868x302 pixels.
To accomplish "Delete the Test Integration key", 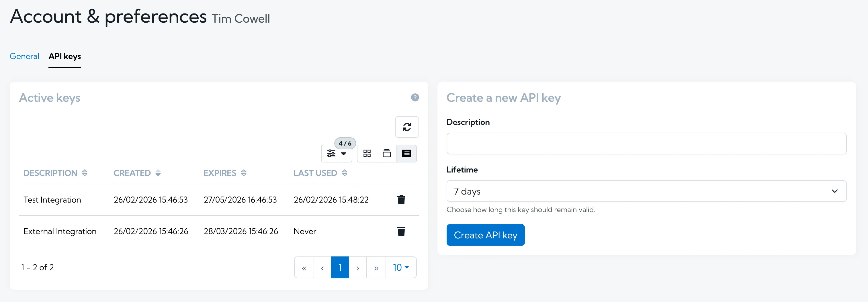I will (x=401, y=199).
